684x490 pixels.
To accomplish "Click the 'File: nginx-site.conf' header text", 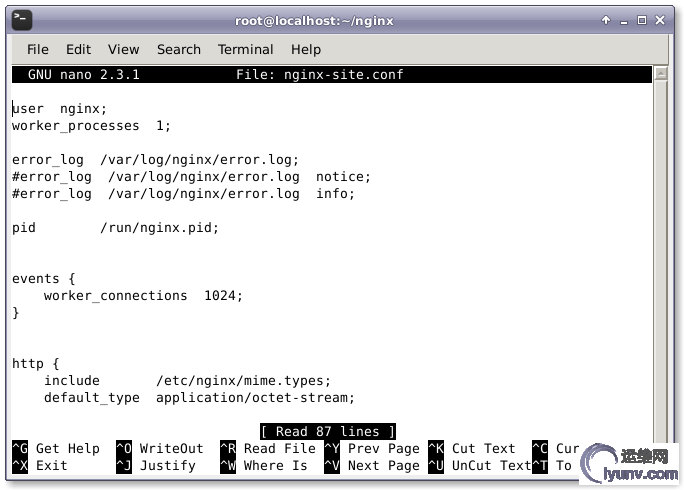I will (320, 75).
